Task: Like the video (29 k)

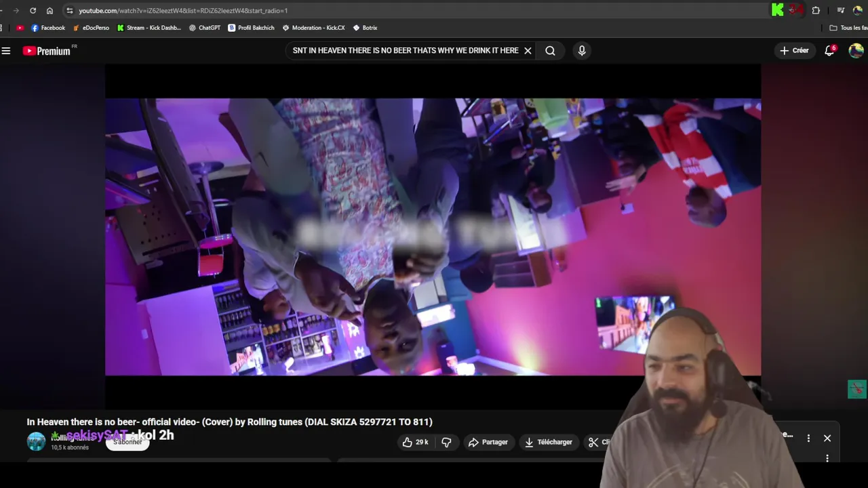Action: pyautogui.click(x=415, y=442)
